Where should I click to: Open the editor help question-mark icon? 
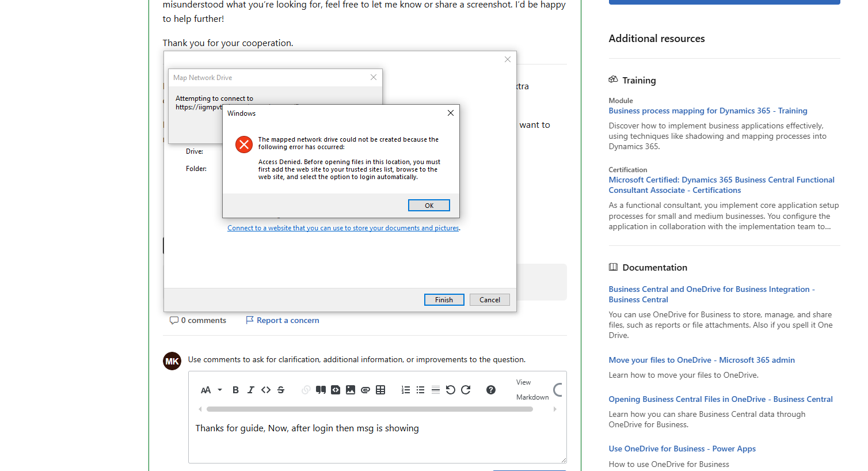[491, 390]
